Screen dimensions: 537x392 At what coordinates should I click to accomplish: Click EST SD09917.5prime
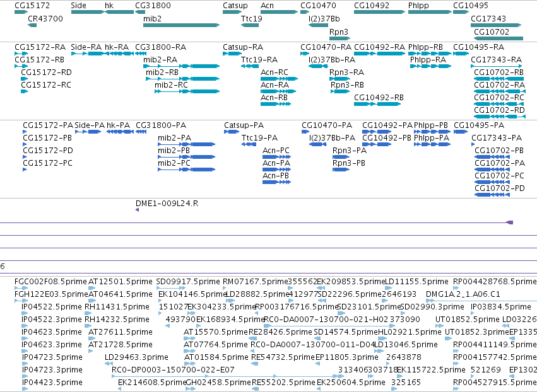click(188, 282)
